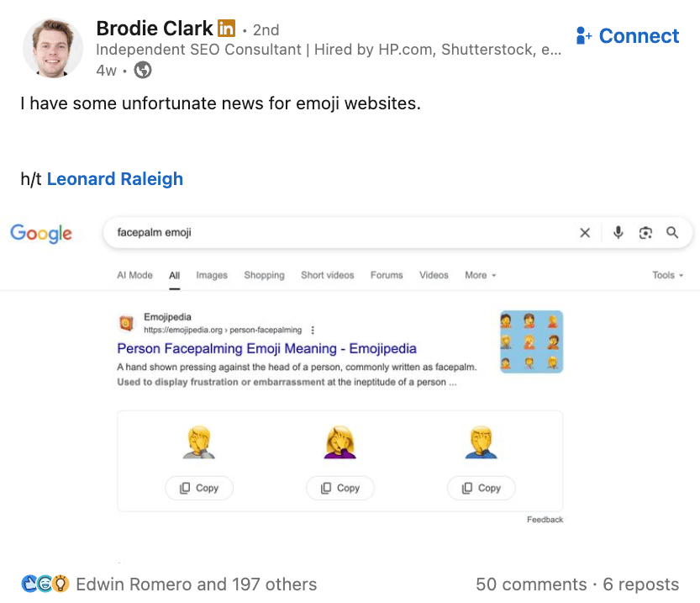This screenshot has height=603, width=700.
Task: Click the LinkedIn premium badge icon
Action: tap(226, 29)
